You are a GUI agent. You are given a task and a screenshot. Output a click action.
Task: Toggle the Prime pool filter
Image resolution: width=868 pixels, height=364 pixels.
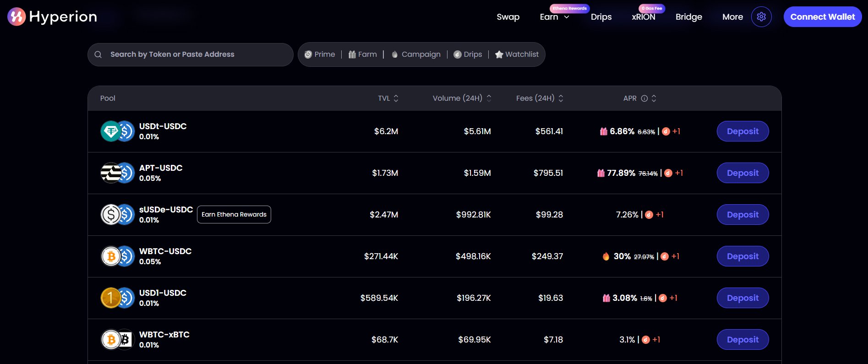coord(320,54)
